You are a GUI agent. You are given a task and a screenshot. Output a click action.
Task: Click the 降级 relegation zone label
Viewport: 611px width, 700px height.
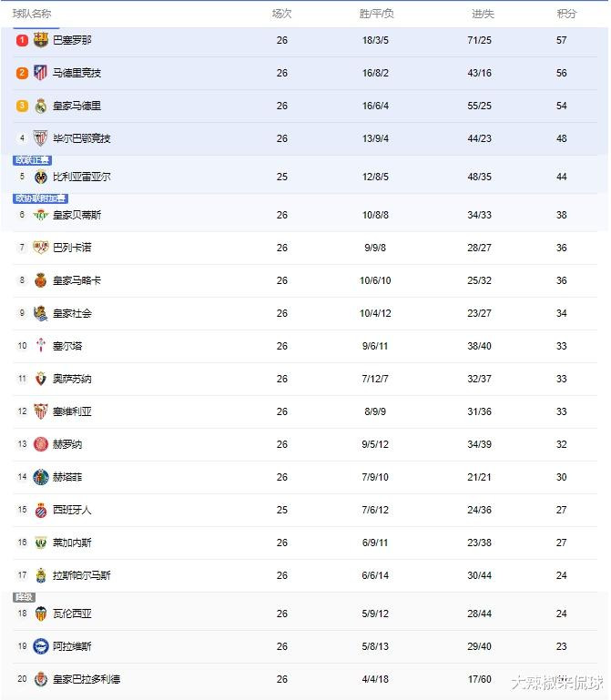[x=24, y=597]
